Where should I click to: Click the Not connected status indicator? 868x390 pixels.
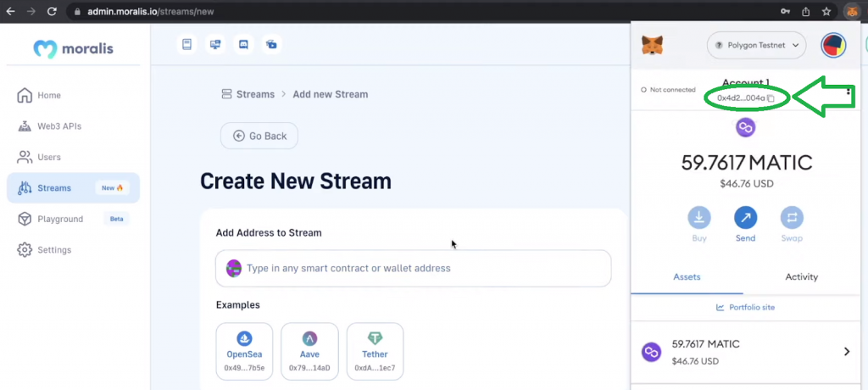pos(668,90)
